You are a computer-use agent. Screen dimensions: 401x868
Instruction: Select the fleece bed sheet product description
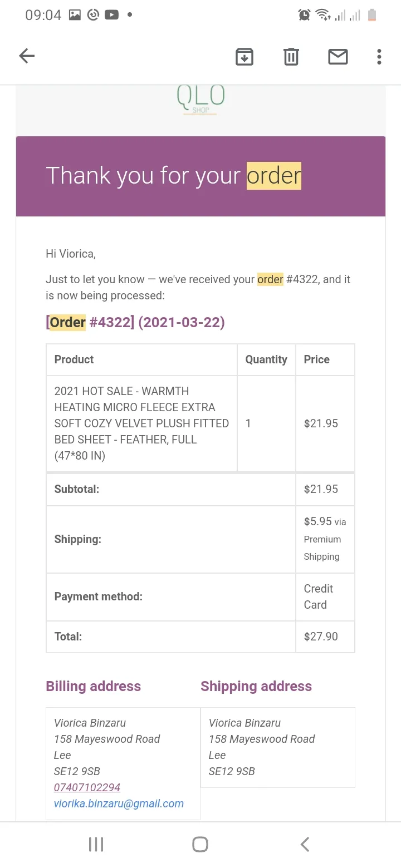[x=142, y=423]
